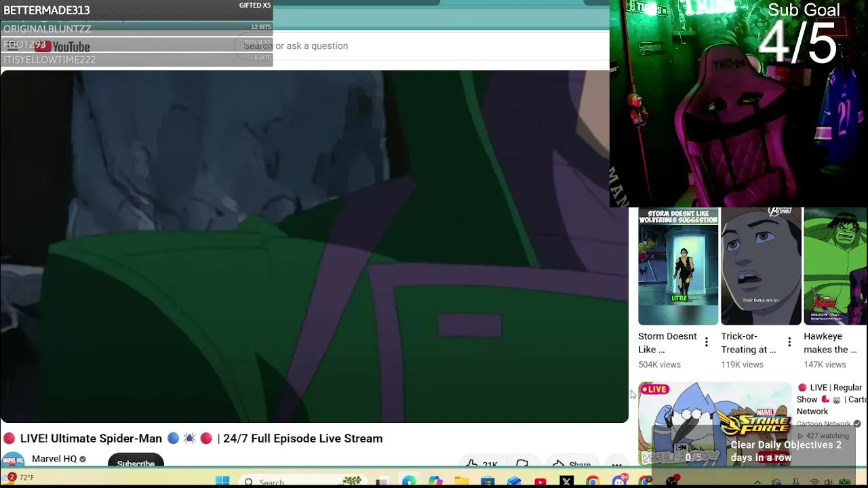The image size is (868, 488).
Task: Click the 'Storm Doesnt Like ...' short title
Action: pos(667,343)
